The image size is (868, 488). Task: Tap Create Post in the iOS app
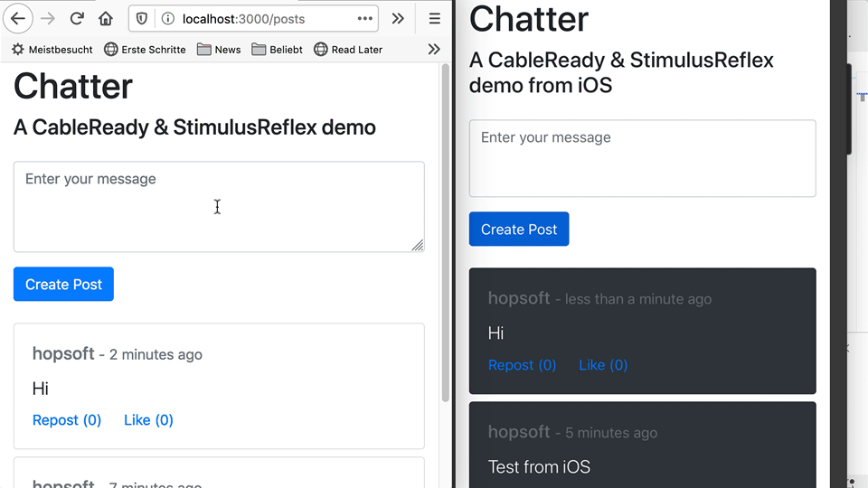pos(519,229)
